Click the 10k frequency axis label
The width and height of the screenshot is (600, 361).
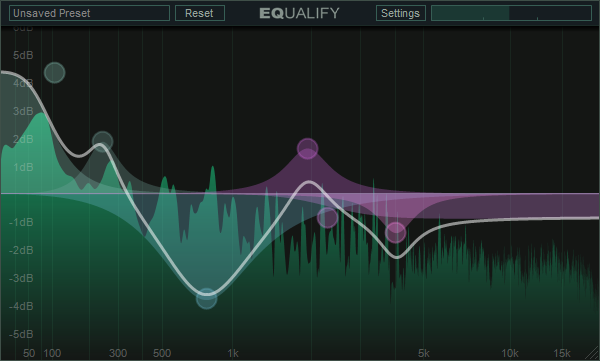point(510,353)
